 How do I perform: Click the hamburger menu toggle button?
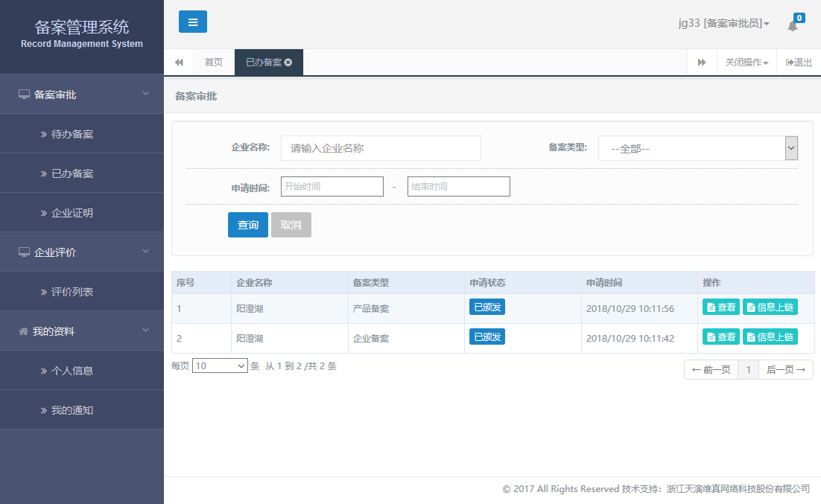tap(192, 22)
